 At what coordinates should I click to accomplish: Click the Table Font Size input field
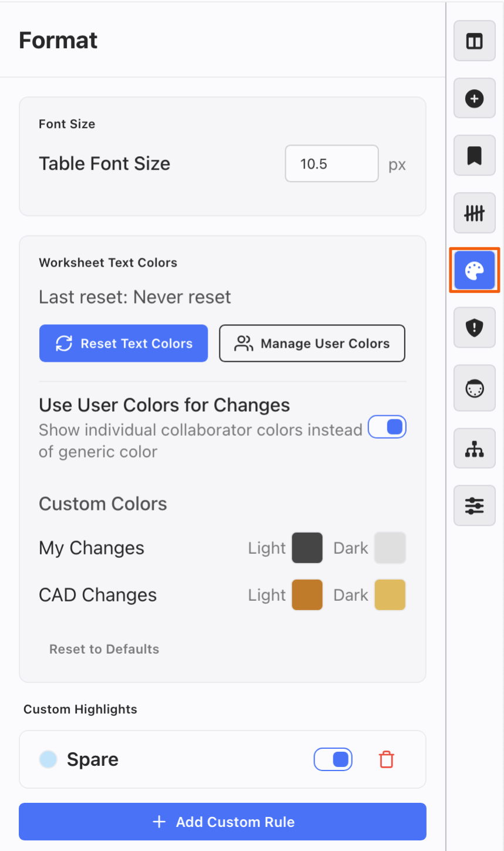click(332, 164)
